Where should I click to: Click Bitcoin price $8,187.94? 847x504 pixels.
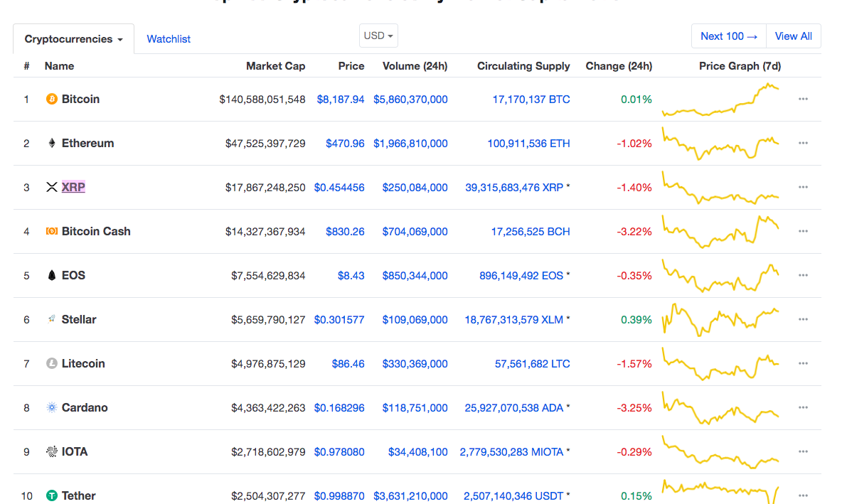tap(341, 100)
